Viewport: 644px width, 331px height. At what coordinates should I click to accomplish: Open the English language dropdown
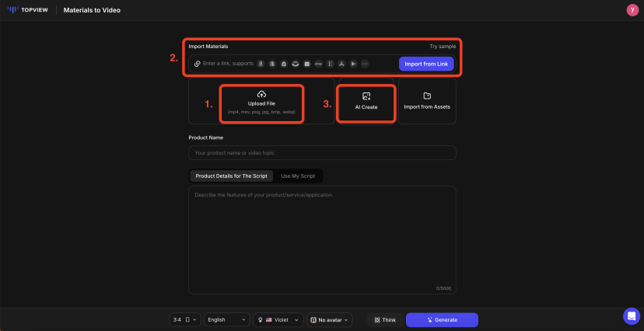click(x=227, y=319)
